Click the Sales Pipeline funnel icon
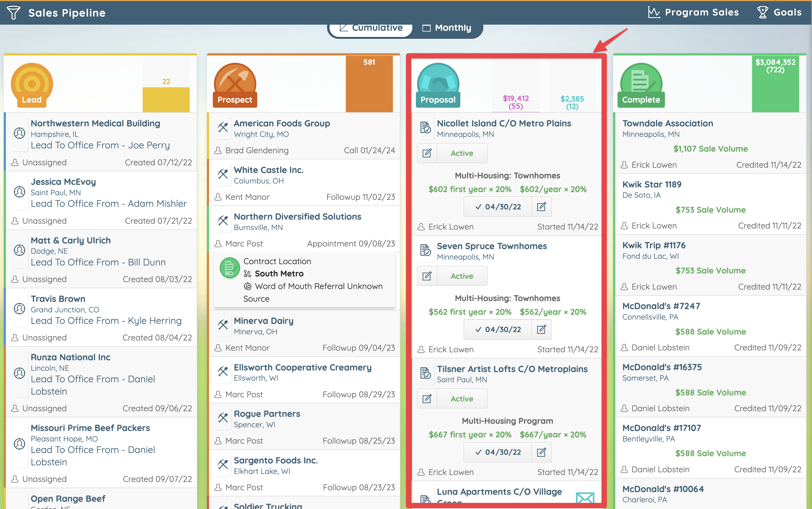 pos(13,12)
